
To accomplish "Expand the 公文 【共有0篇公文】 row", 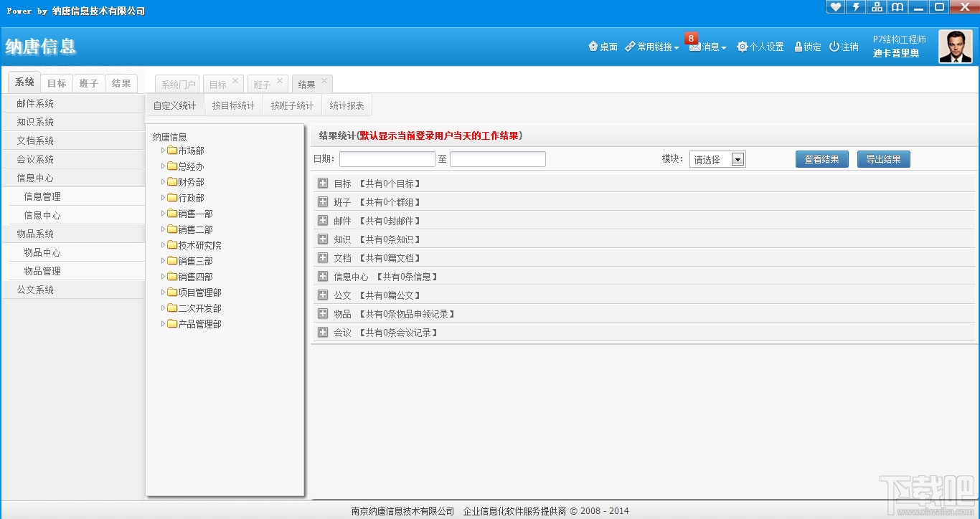I will click(323, 295).
